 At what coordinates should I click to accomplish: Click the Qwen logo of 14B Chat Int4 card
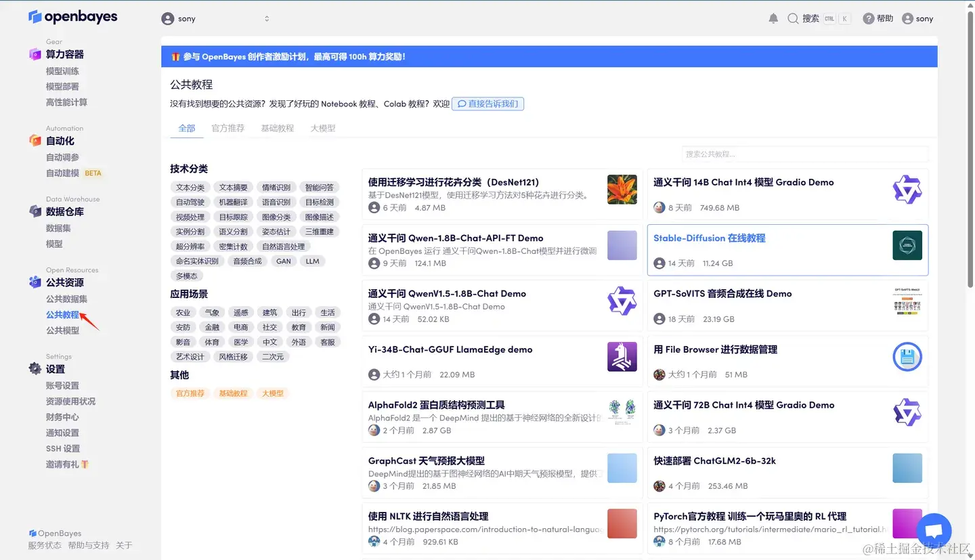(x=907, y=190)
